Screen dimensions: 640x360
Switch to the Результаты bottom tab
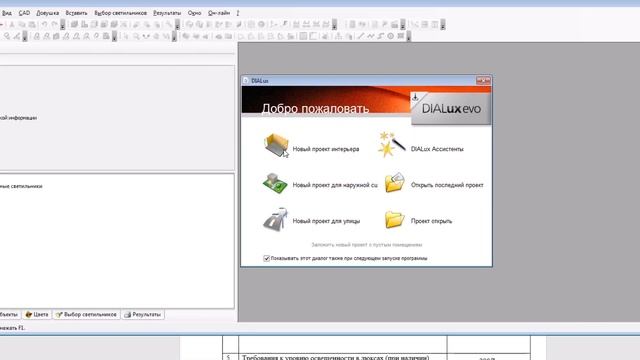point(143,314)
